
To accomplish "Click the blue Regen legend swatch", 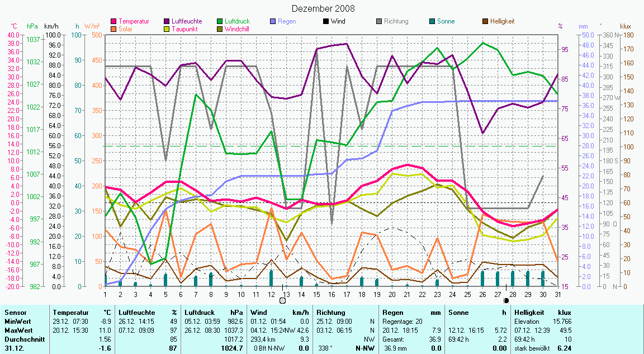I will (x=273, y=22).
